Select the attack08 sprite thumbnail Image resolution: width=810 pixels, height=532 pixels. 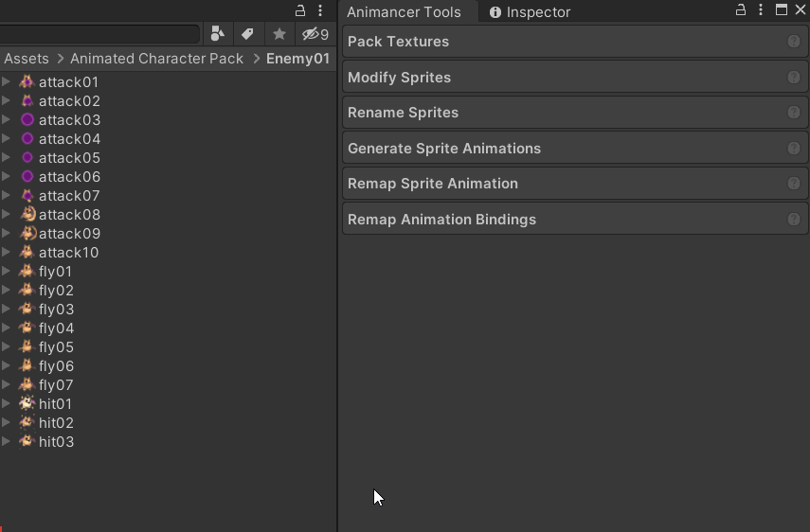[x=27, y=214]
